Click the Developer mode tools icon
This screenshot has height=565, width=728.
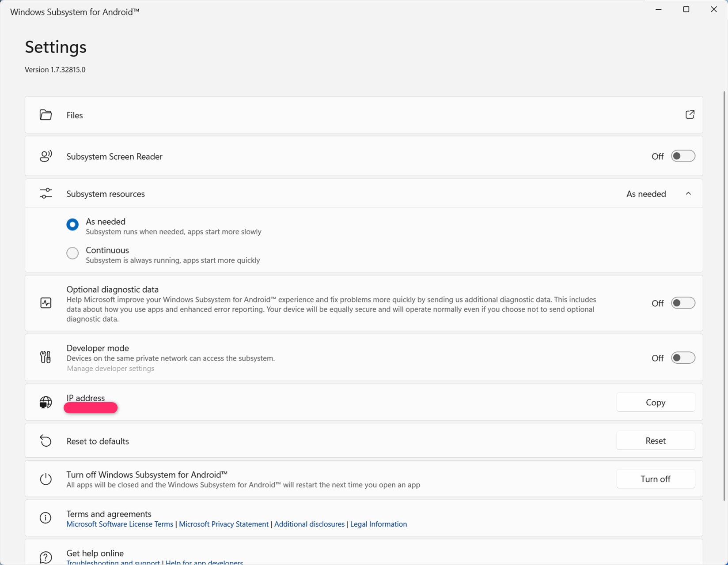pos(45,357)
